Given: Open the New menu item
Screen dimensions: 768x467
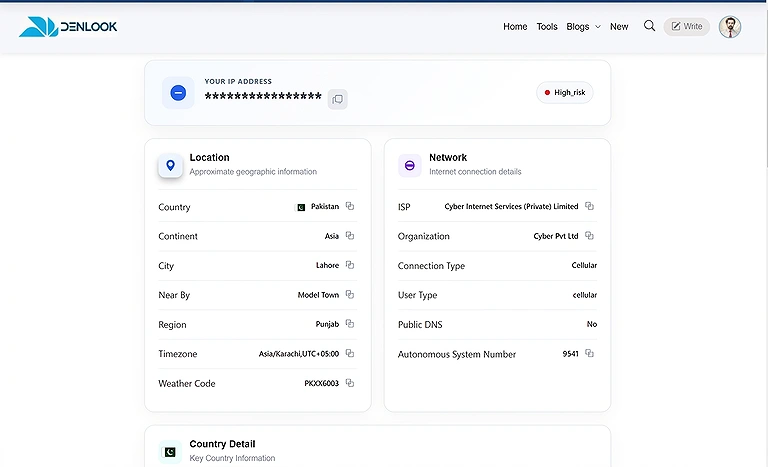Looking at the screenshot, I should (619, 26).
